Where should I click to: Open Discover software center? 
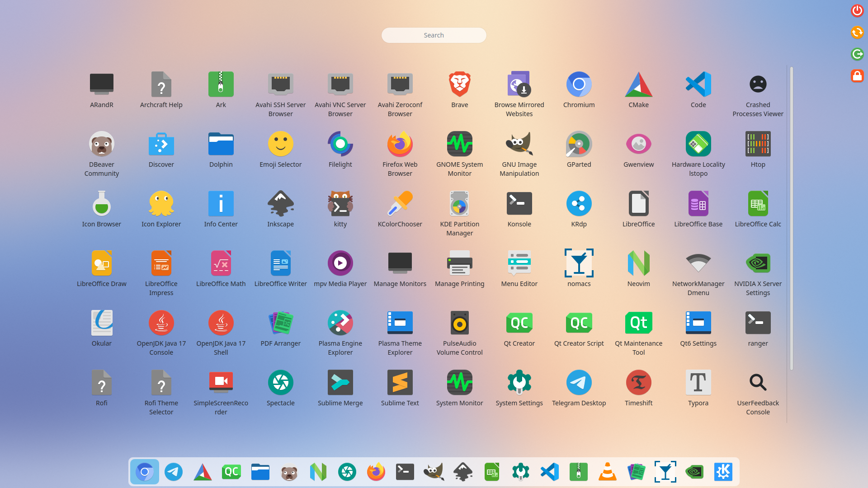click(161, 149)
